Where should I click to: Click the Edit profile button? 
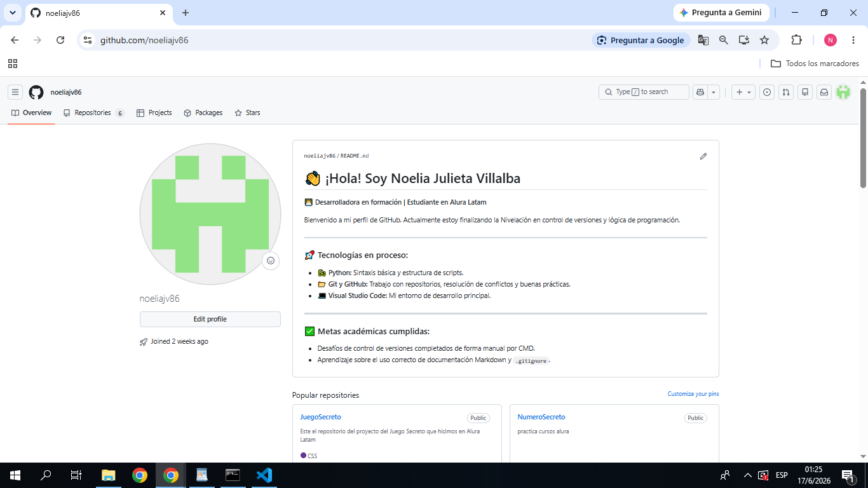tap(210, 319)
